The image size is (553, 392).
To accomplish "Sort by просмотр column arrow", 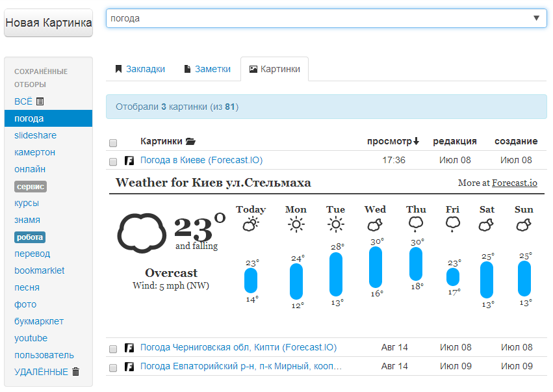I will click(x=416, y=141).
